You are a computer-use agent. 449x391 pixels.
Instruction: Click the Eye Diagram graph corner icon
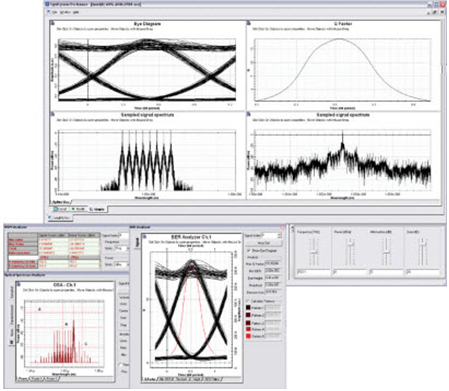tap(53, 23)
